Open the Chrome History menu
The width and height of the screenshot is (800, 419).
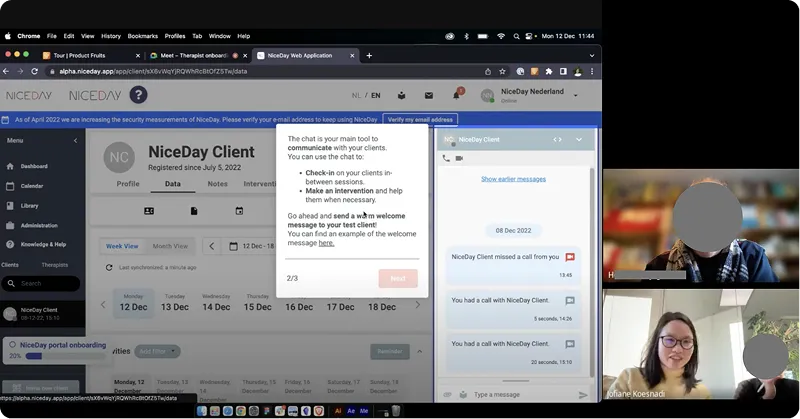(111, 36)
